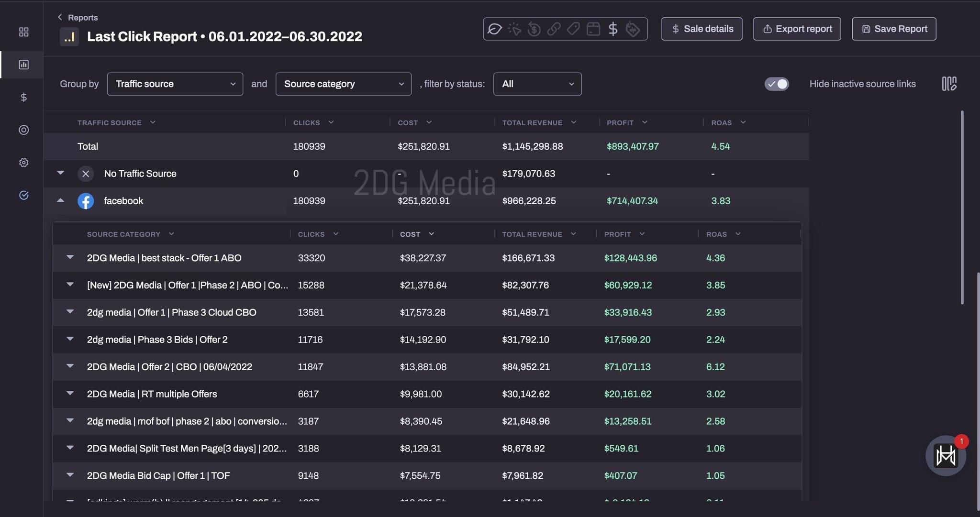Select the package box icon in toolbar
980x517 pixels.
tap(593, 29)
